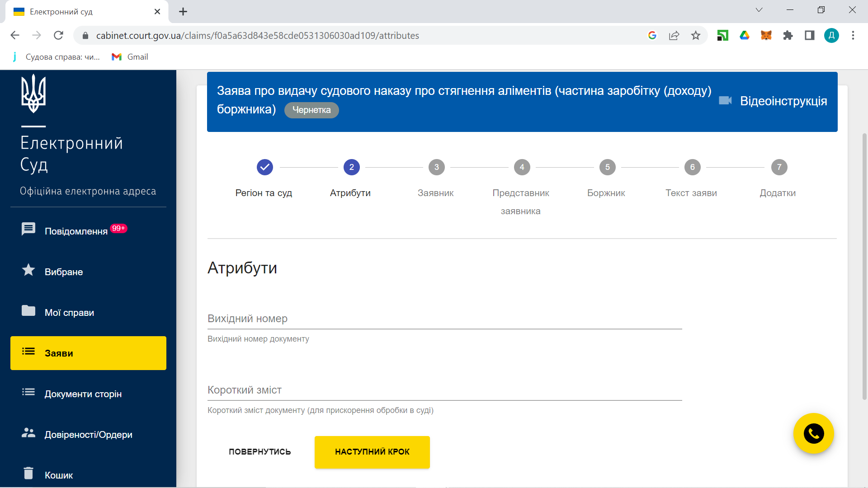The width and height of the screenshot is (868, 488).
Task: Focus the Короткий зміст input field
Action: (x=444, y=390)
